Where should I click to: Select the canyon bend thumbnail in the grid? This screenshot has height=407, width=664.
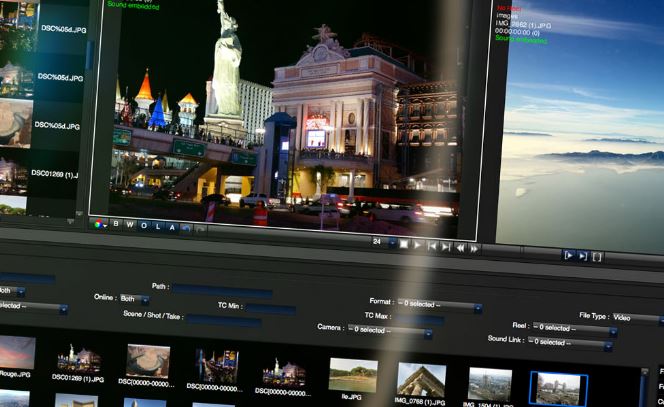tap(148, 361)
